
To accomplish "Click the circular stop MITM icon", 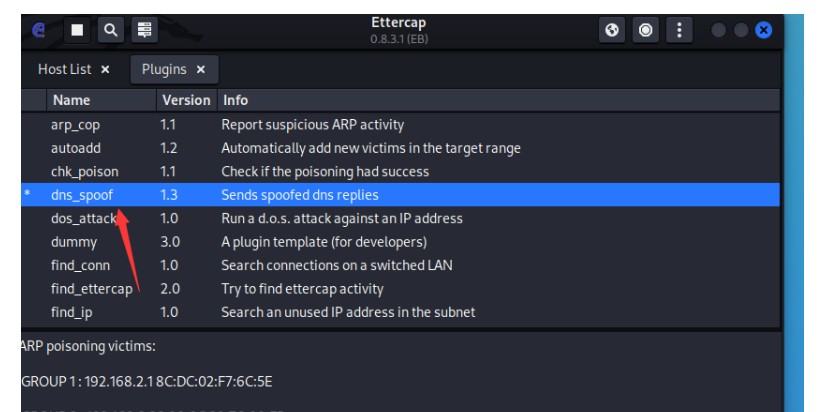I will [645, 30].
